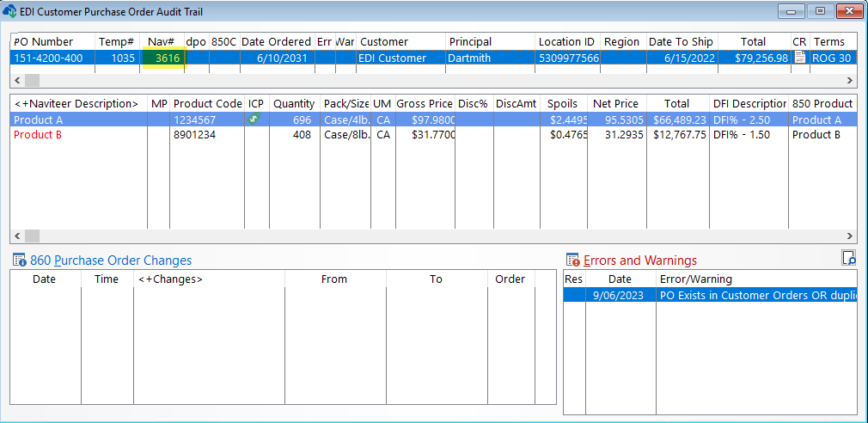Select the Product A description row
Viewport: 868px width, 423px height.
point(38,120)
